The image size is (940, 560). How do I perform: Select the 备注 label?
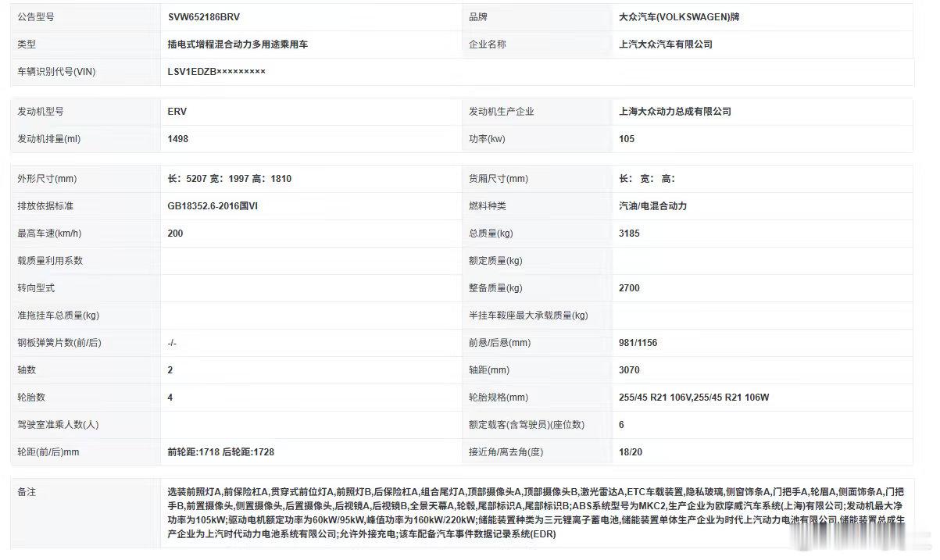point(27,492)
